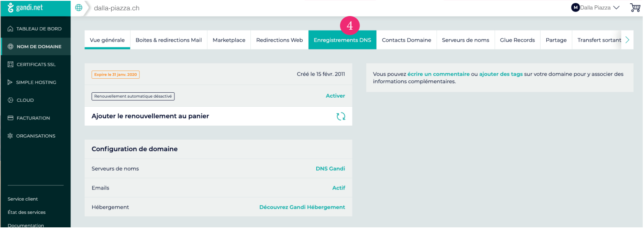Click the globe icon beside dalla-piazza.ch
This screenshot has height=229, width=644.
pos(79,8)
